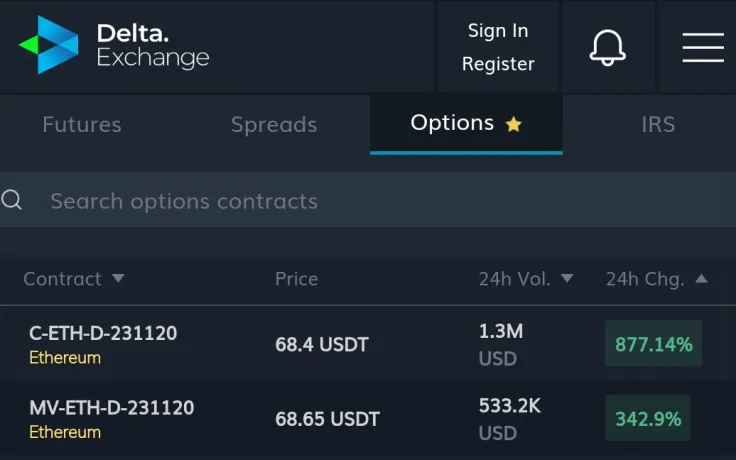Switch to the Futures tab
This screenshot has width=736, height=460.
pyautogui.click(x=82, y=125)
